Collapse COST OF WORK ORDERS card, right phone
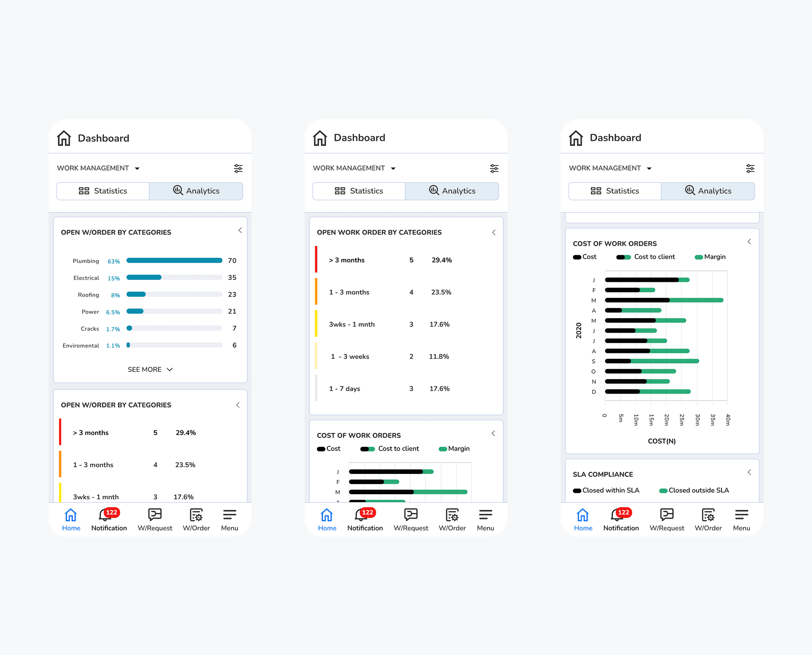Viewport: 812px width, 655px height. point(749,242)
